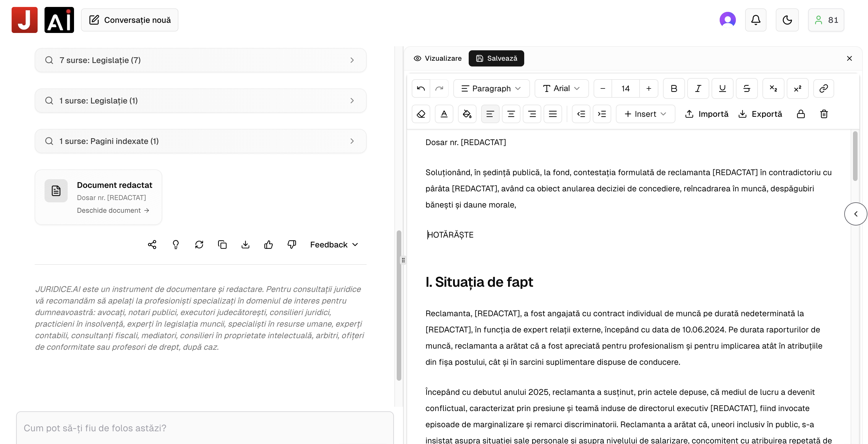Screen dimensions: 868x444
Task: Rate the answer with thumbs up
Action: pyautogui.click(x=268, y=245)
